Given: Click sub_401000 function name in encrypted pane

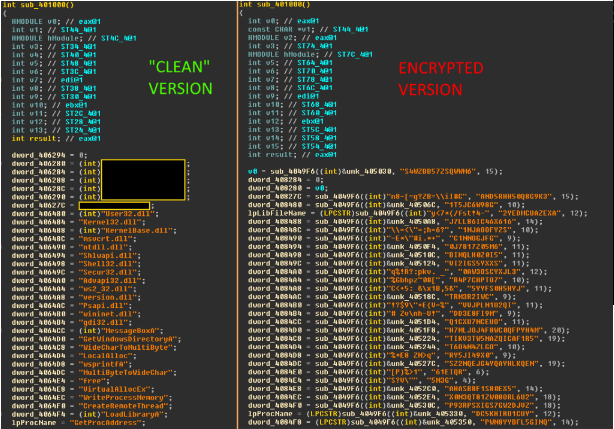Looking at the screenshot, I should coord(284,4).
